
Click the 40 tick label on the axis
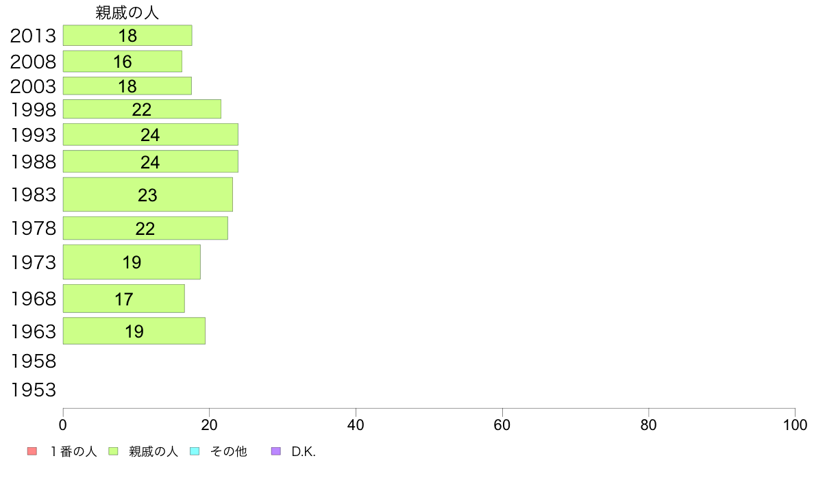(356, 425)
